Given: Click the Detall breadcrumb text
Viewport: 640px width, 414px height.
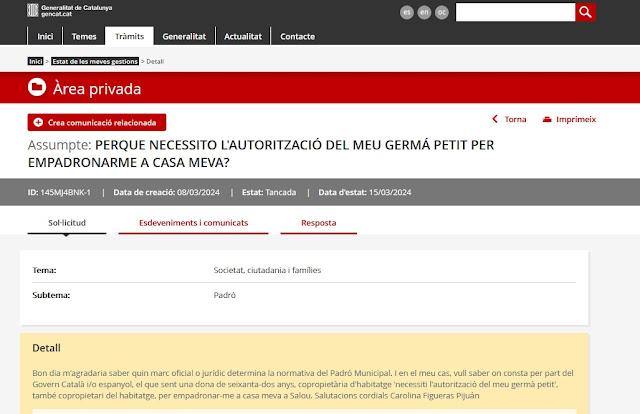Looking at the screenshot, I should click(155, 61).
